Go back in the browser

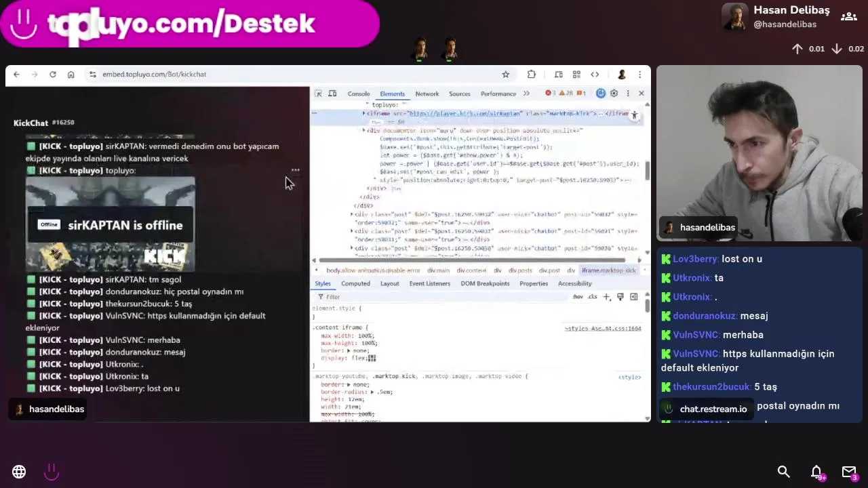16,75
